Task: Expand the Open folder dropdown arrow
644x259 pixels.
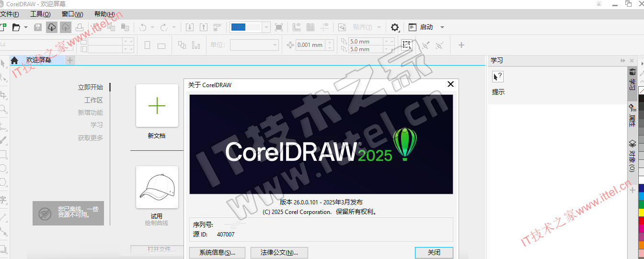Action: (26, 27)
